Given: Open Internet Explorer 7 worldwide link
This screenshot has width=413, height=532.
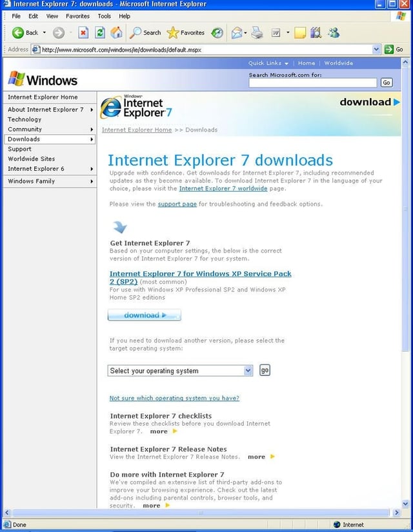Looking at the screenshot, I should [223, 188].
